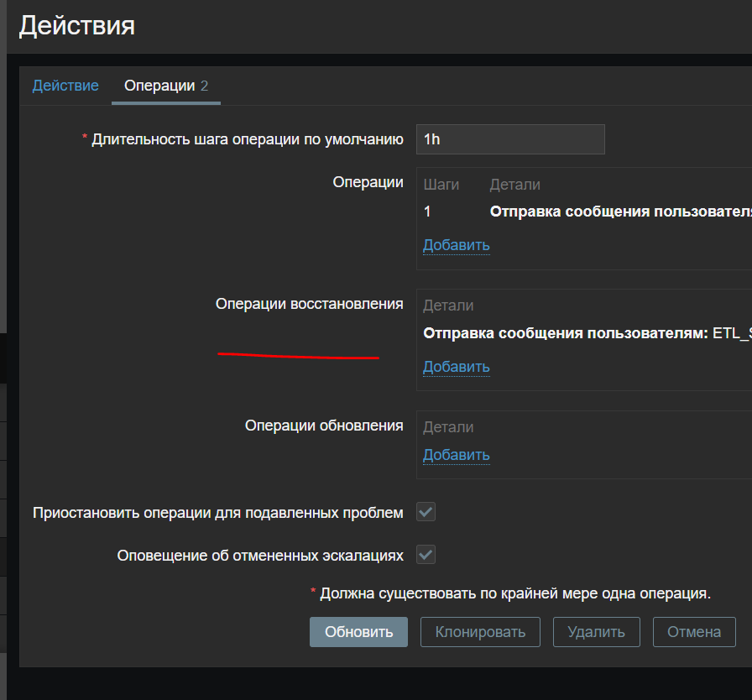Click Добавить under Операции
This screenshot has height=700, width=752.
456,245
